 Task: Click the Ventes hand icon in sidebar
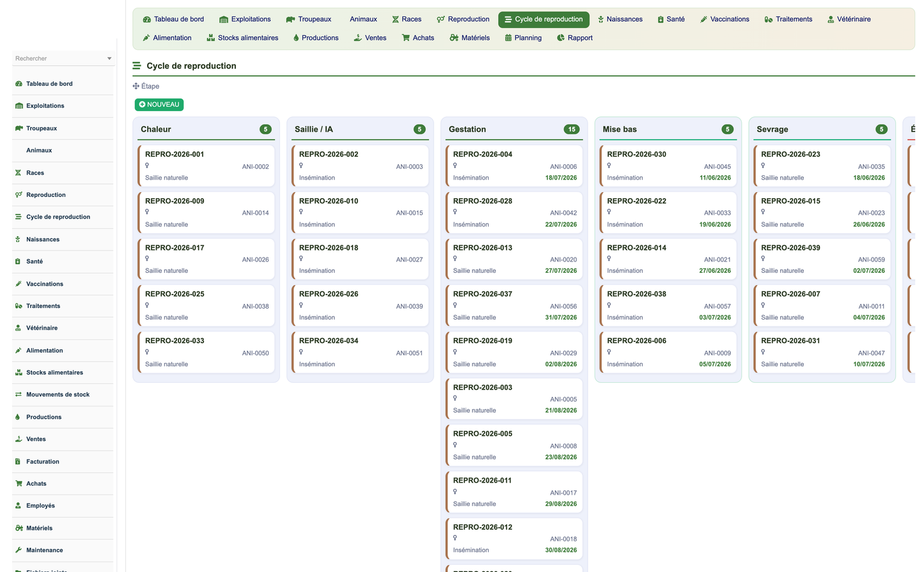pyautogui.click(x=19, y=439)
